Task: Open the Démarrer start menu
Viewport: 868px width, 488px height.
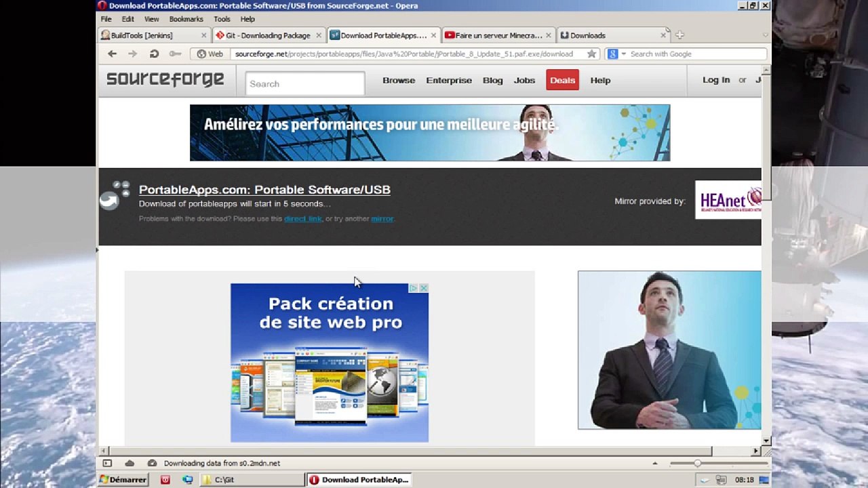Action: [123, 479]
